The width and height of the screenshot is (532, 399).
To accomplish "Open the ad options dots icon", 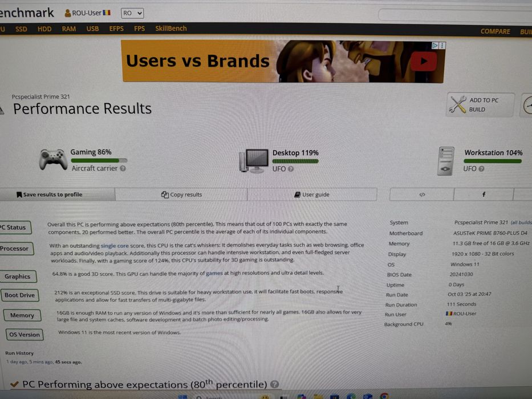I will (x=442, y=46).
